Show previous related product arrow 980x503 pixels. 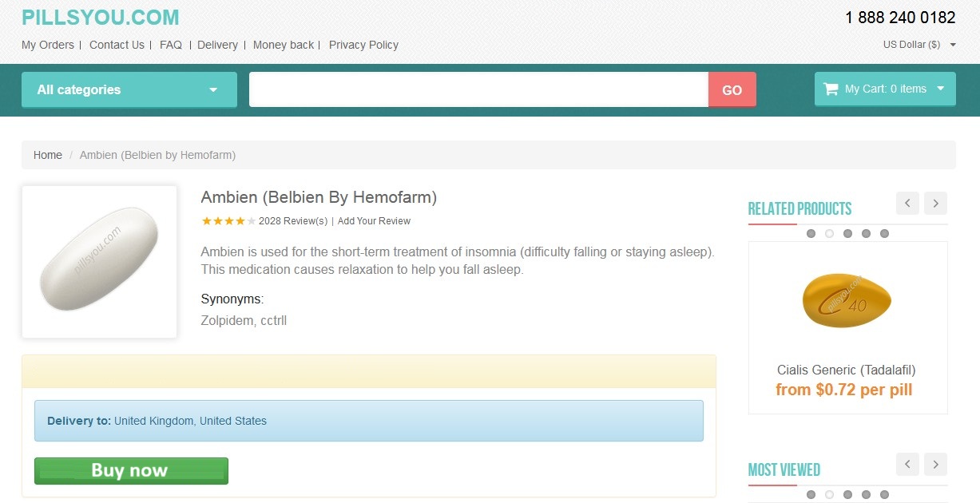pos(907,203)
